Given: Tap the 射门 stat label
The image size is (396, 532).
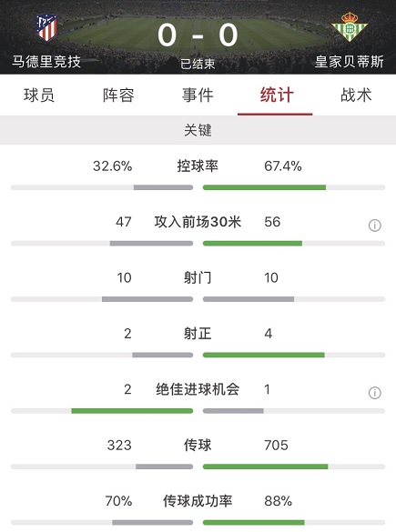Looking at the screenshot, I should point(198,278).
